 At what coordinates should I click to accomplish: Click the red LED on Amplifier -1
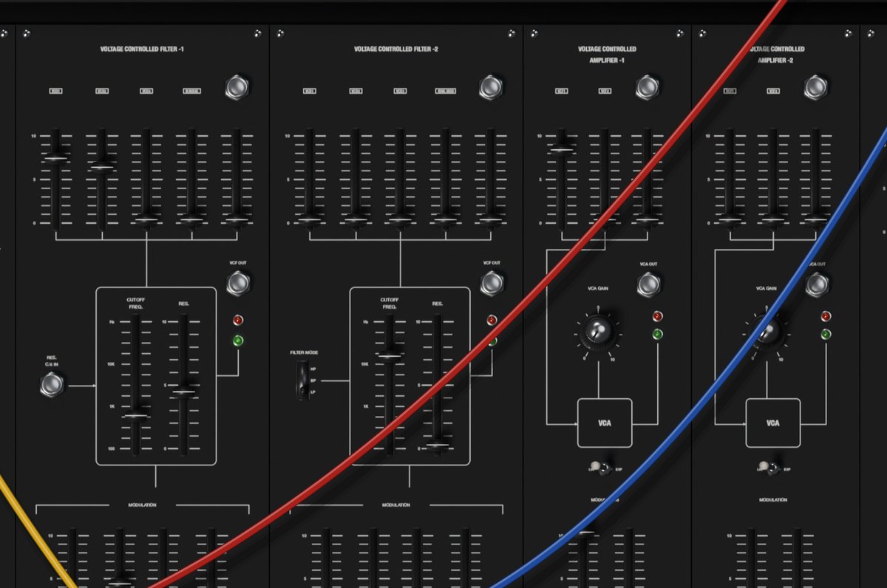[x=657, y=316]
